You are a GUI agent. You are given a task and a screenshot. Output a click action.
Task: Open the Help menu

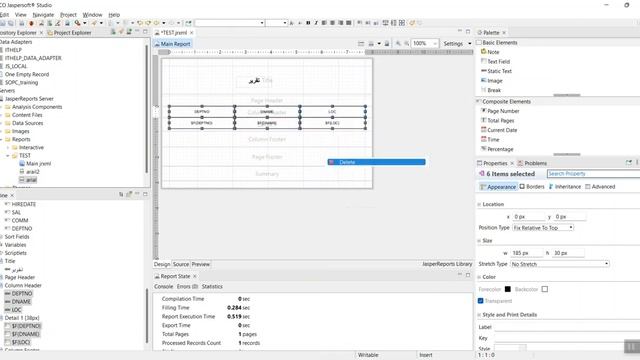tap(114, 15)
